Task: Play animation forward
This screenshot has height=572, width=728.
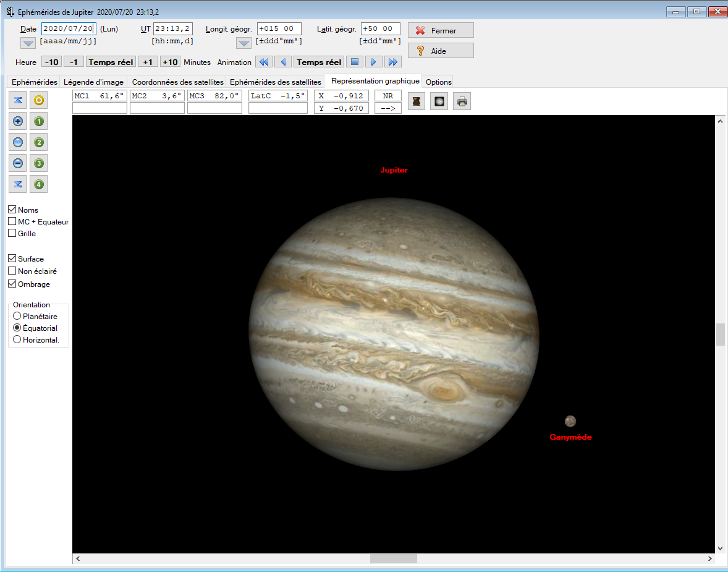Action: pos(374,62)
